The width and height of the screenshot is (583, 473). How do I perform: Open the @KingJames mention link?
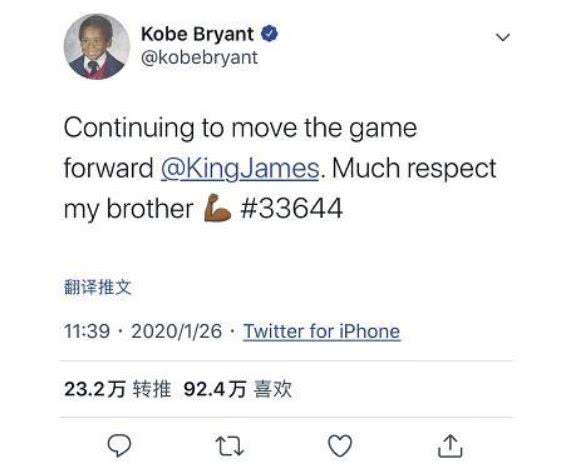pos(240,168)
